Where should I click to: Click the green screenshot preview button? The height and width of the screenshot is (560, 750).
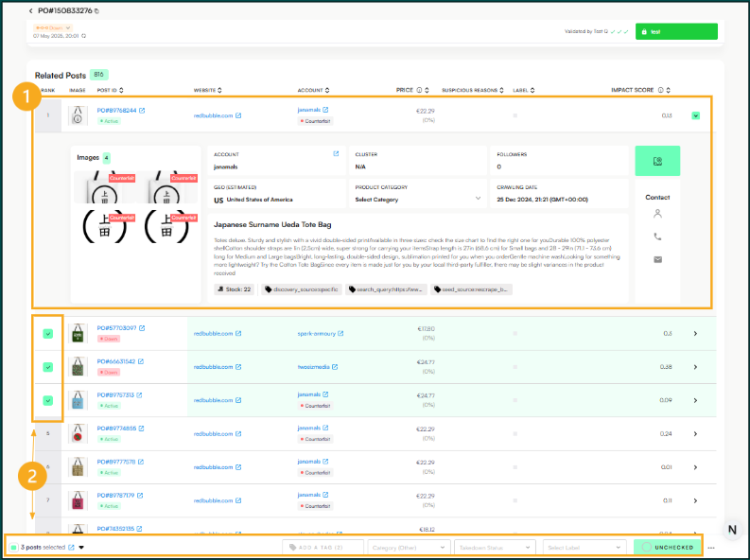657,161
